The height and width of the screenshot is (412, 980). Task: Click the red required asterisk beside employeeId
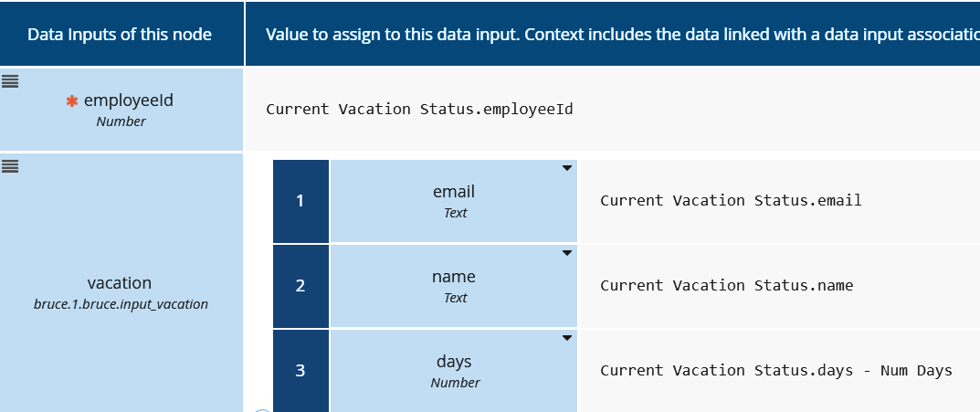click(x=72, y=102)
